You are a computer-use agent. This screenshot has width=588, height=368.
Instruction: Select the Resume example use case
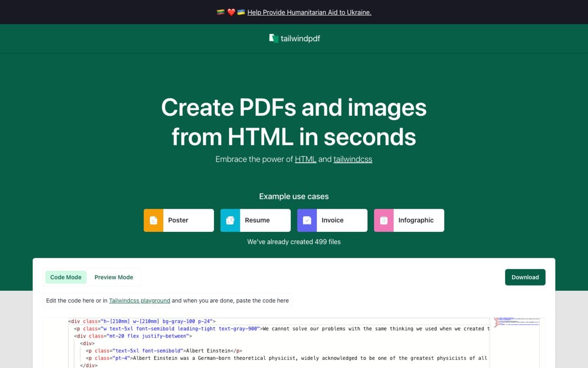click(256, 220)
